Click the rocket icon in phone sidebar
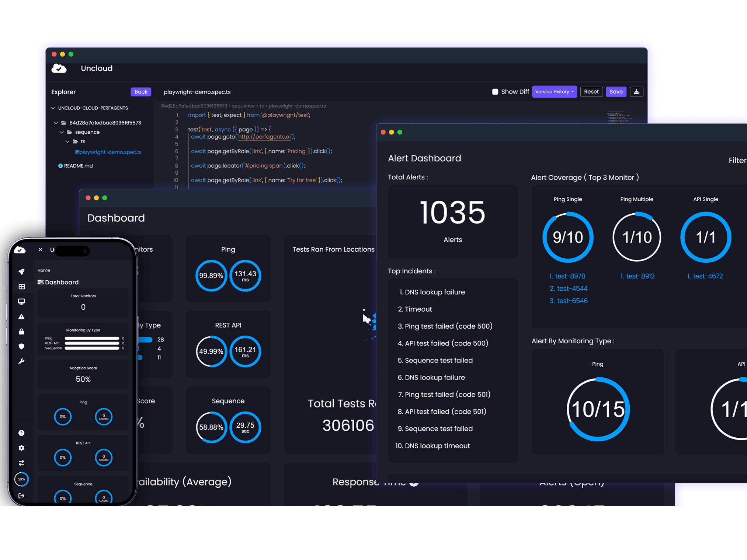The image size is (747, 560). point(22,272)
